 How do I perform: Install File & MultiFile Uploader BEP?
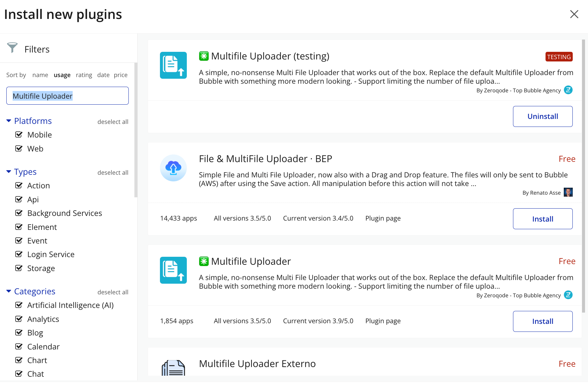tap(543, 219)
